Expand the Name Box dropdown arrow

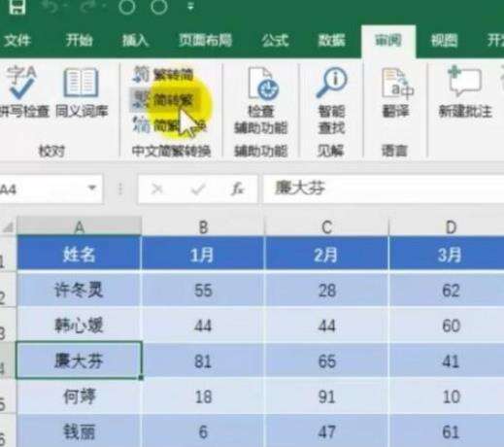click(x=92, y=188)
